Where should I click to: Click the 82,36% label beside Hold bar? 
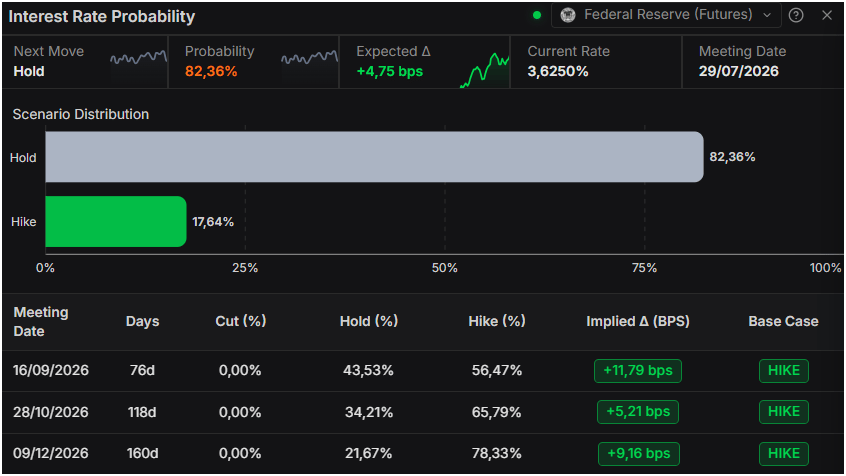coord(732,157)
